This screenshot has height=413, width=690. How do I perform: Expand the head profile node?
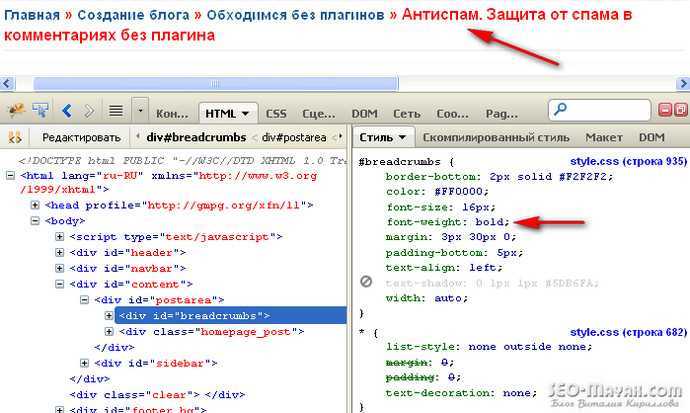(35, 205)
